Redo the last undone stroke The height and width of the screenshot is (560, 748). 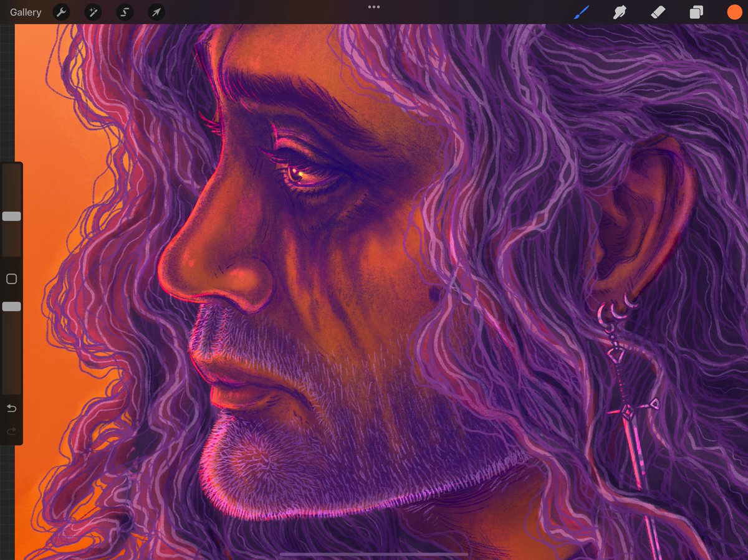point(11,431)
